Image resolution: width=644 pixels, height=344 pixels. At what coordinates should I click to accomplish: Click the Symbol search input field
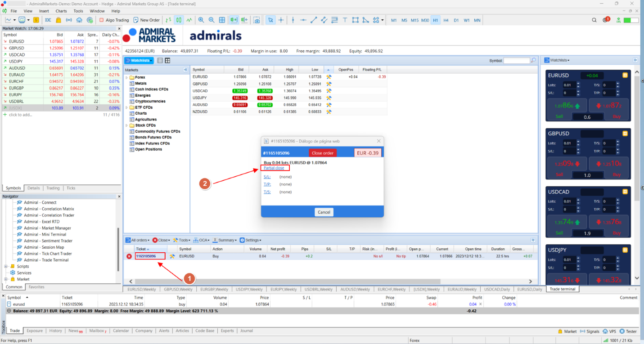517,60
